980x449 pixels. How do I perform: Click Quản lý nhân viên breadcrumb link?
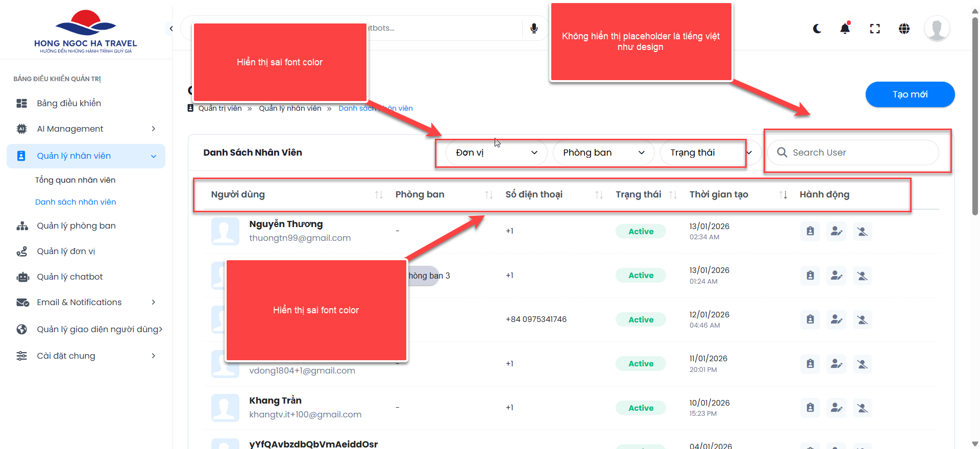pos(290,108)
